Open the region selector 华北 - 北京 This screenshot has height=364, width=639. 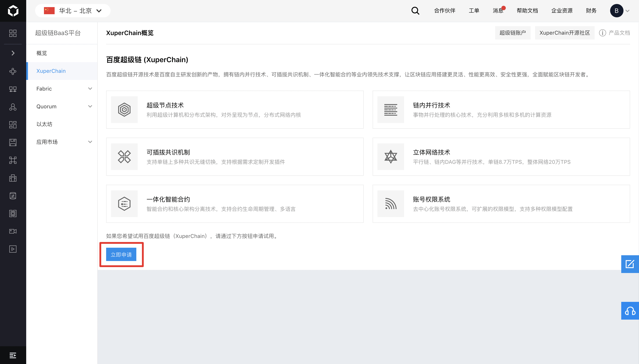[x=73, y=11]
